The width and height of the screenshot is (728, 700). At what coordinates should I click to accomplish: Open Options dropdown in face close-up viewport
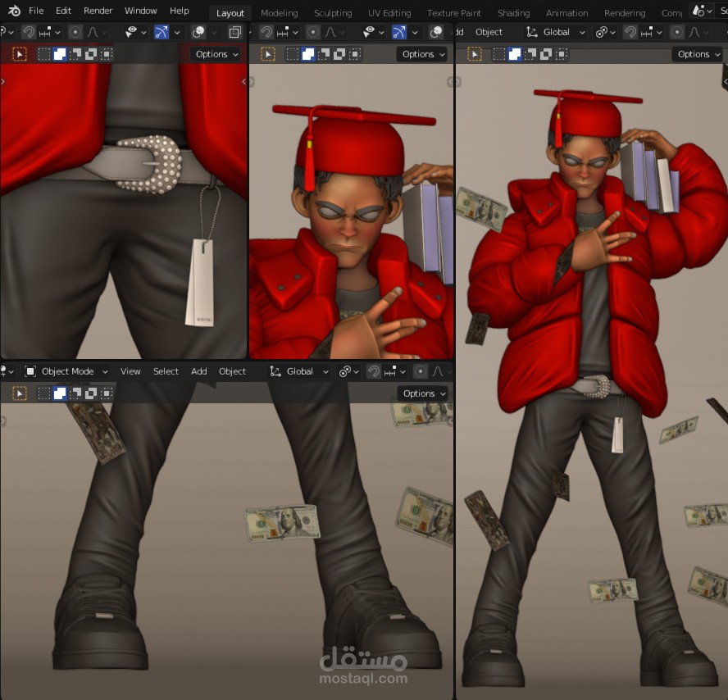click(x=422, y=54)
